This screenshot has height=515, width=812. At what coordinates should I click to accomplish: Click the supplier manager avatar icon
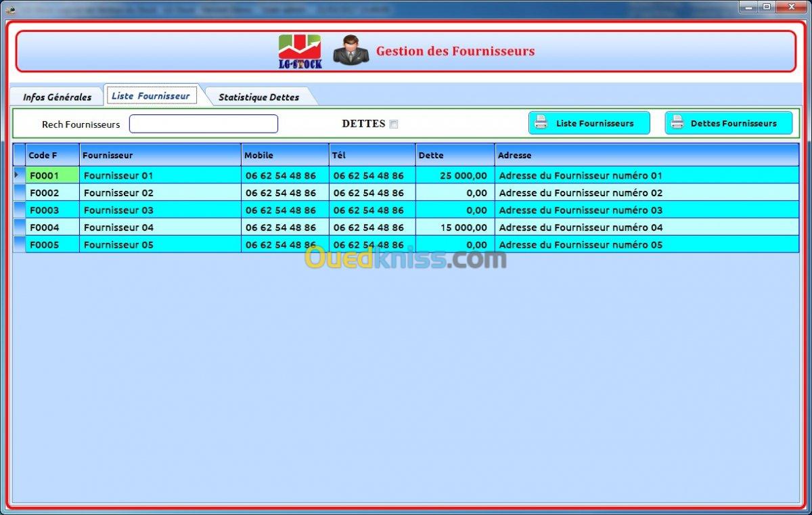tap(351, 51)
